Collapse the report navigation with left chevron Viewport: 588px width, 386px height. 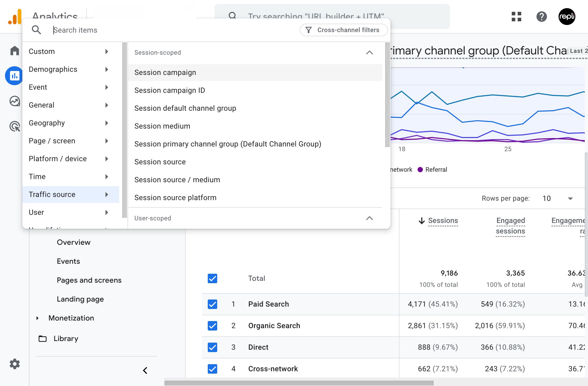145,370
